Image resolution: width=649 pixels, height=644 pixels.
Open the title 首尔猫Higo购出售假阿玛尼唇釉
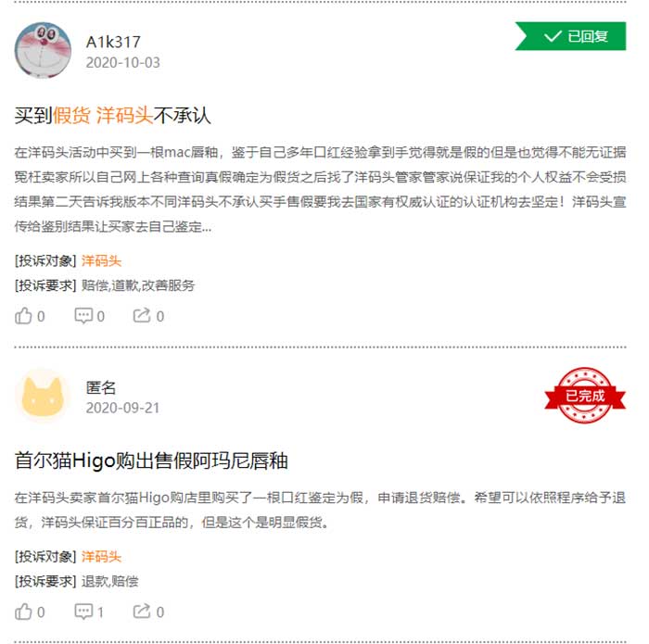[x=151, y=461]
